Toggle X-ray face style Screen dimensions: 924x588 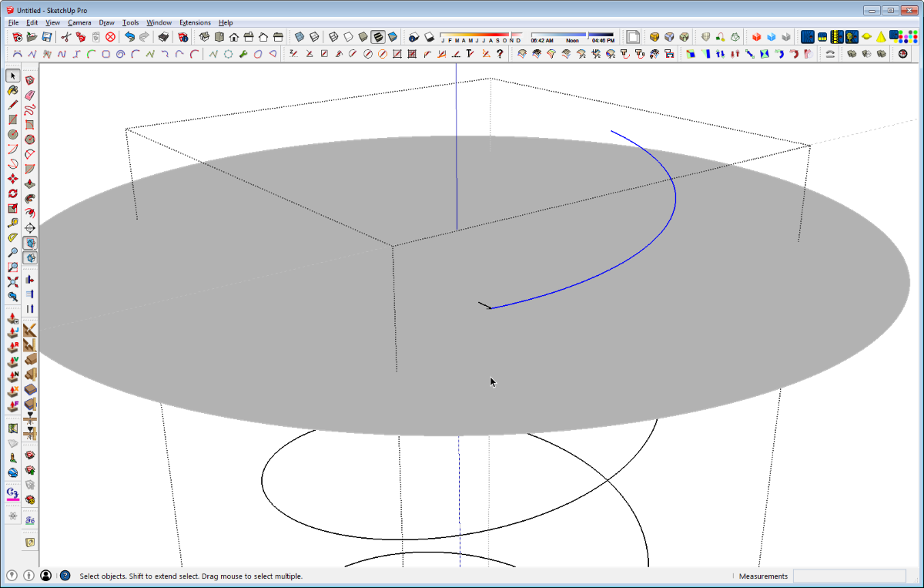[x=300, y=37]
